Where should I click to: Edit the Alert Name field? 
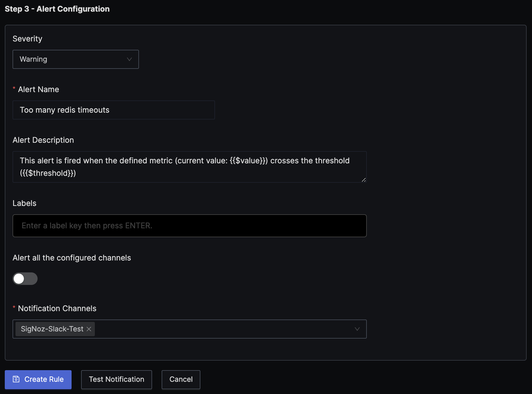pyautogui.click(x=114, y=110)
